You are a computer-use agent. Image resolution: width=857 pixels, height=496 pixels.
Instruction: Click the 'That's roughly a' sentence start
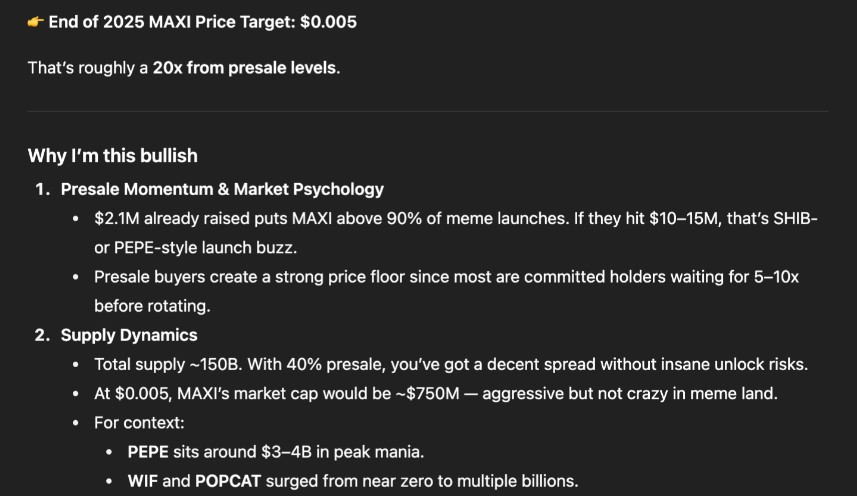coord(88,68)
